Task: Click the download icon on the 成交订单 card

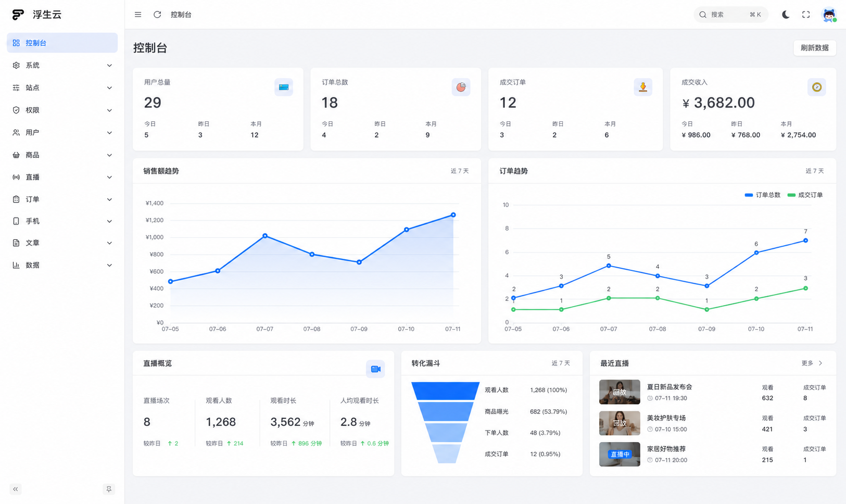Action: click(x=643, y=87)
